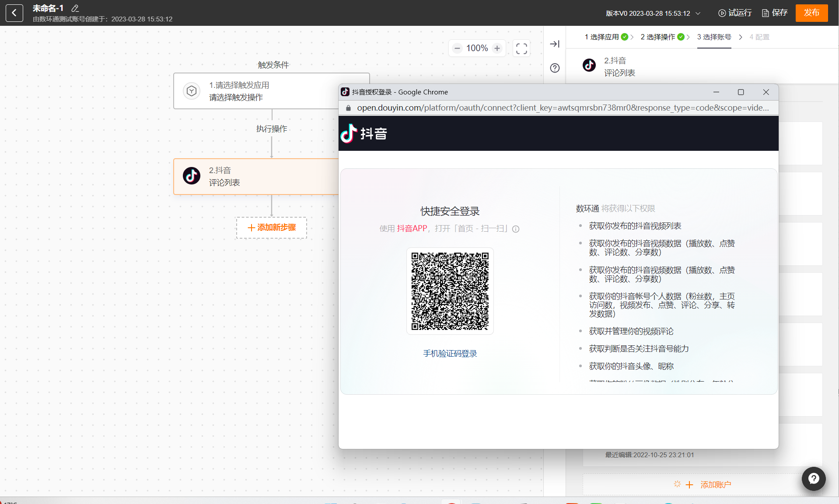
Task: Expand the version V0 dropdown
Action: click(x=698, y=14)
